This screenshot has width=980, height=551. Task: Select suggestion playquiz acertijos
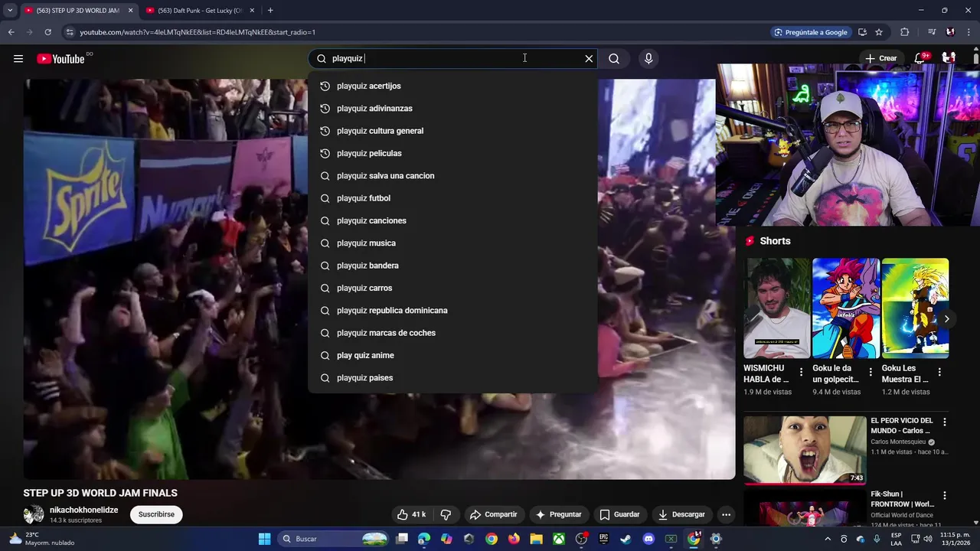(x=452, y=86)
